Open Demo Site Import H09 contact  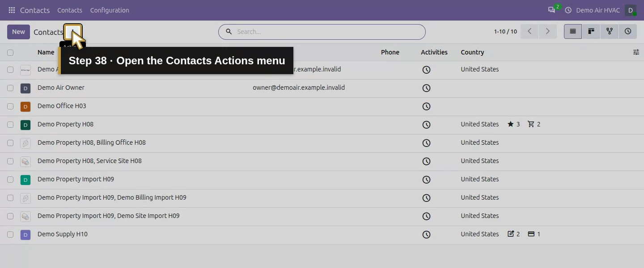point(109,216)
